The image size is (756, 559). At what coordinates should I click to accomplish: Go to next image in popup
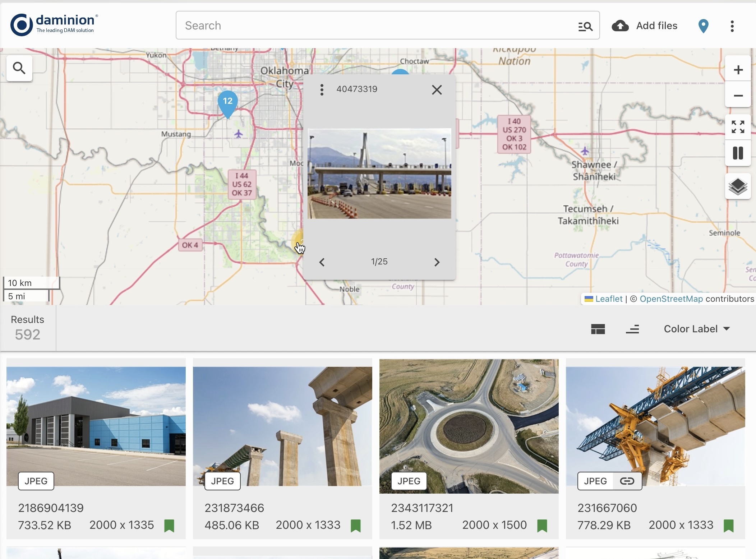tap(437, 262)
